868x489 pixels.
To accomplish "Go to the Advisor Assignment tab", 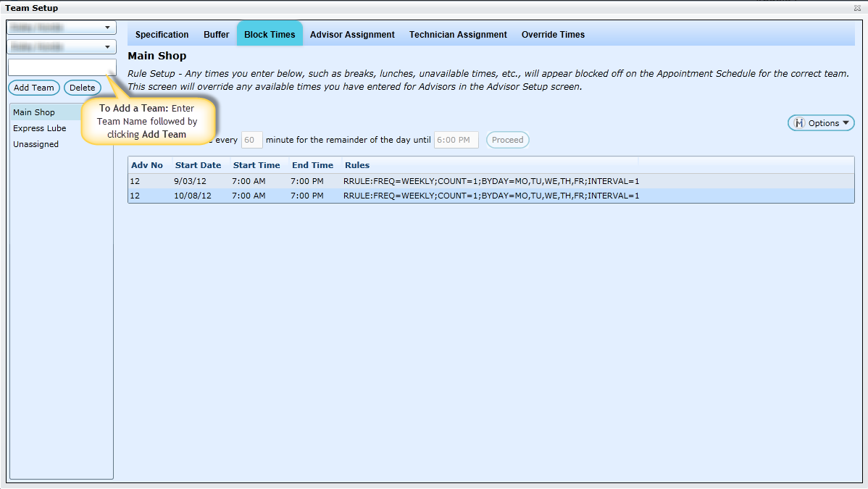I will (x=352, y=35).
